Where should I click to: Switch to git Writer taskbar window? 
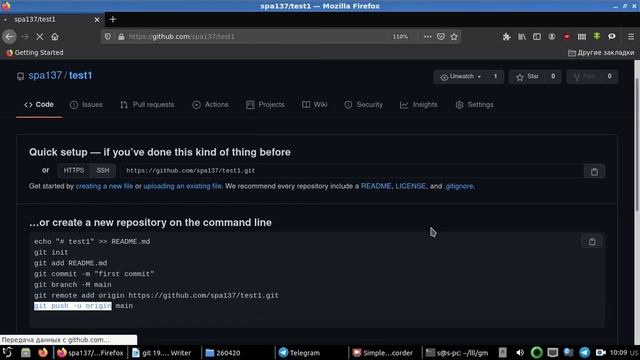tap(162, 353)
